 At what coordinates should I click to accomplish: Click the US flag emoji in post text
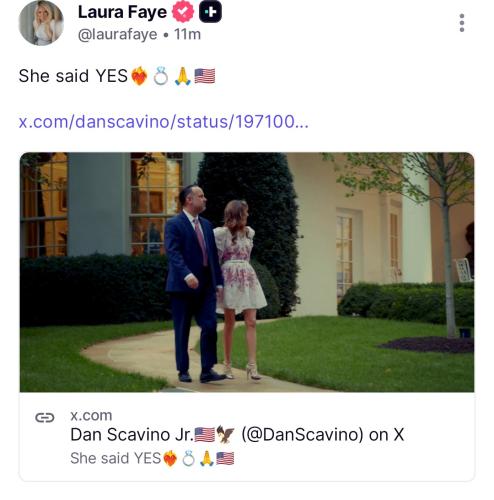tap(205, 76)
